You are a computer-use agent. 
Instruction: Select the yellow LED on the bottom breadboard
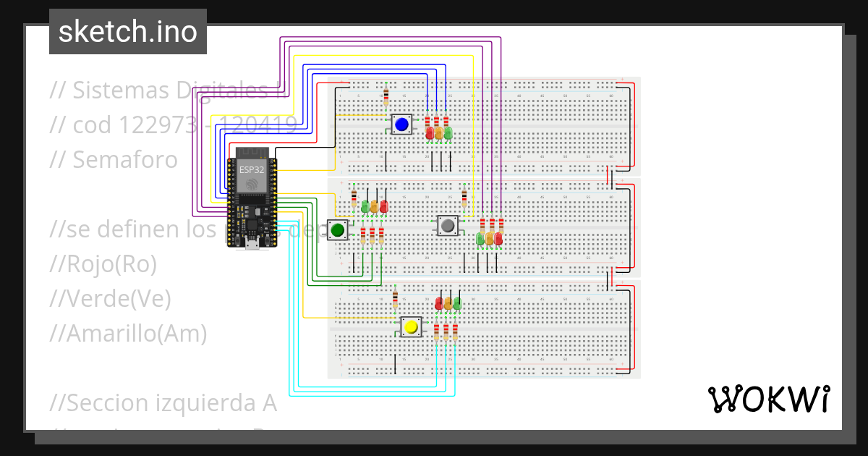coord(449,303)
